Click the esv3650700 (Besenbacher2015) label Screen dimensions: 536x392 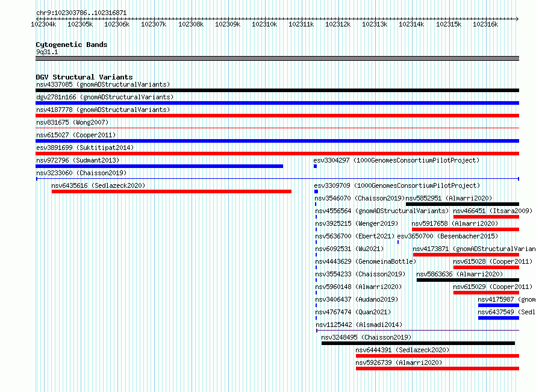click(447, 236)
